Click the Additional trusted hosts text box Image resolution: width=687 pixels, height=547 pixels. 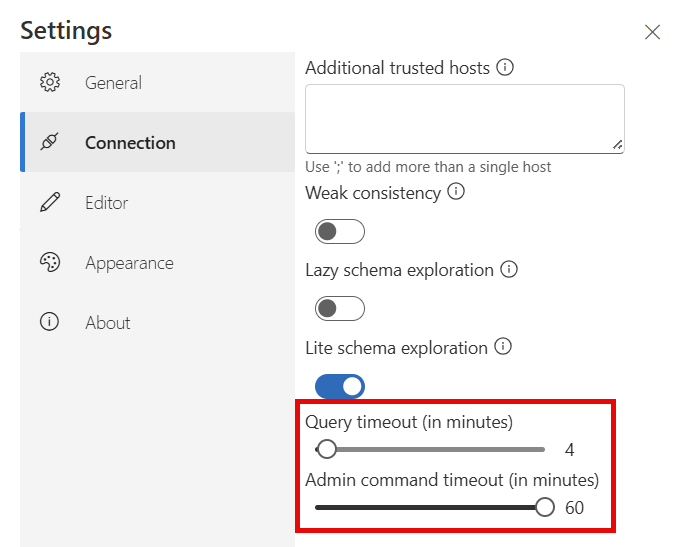pyautogui.click(x=464, y=118)
